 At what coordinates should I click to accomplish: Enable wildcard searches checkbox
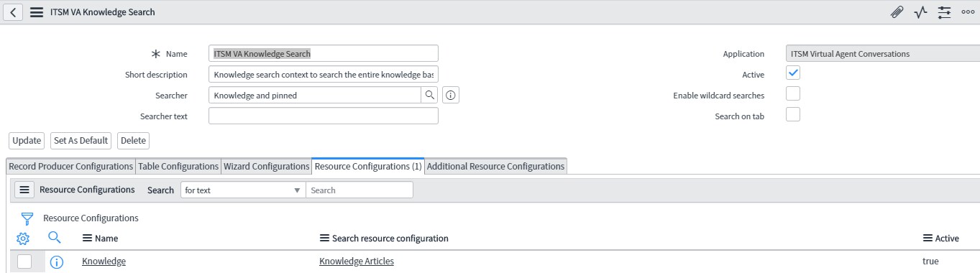tap(793, 93)
